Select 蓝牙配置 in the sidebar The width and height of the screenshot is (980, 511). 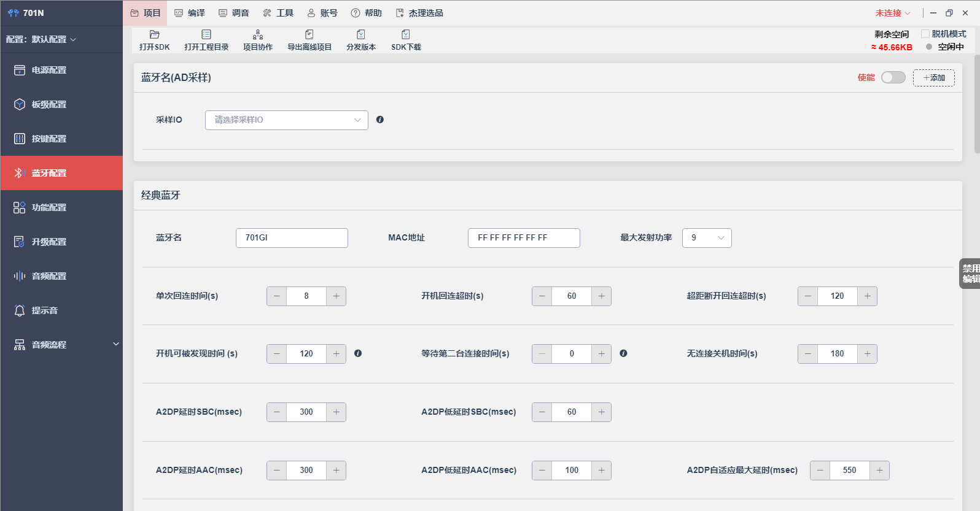point(61,173)
